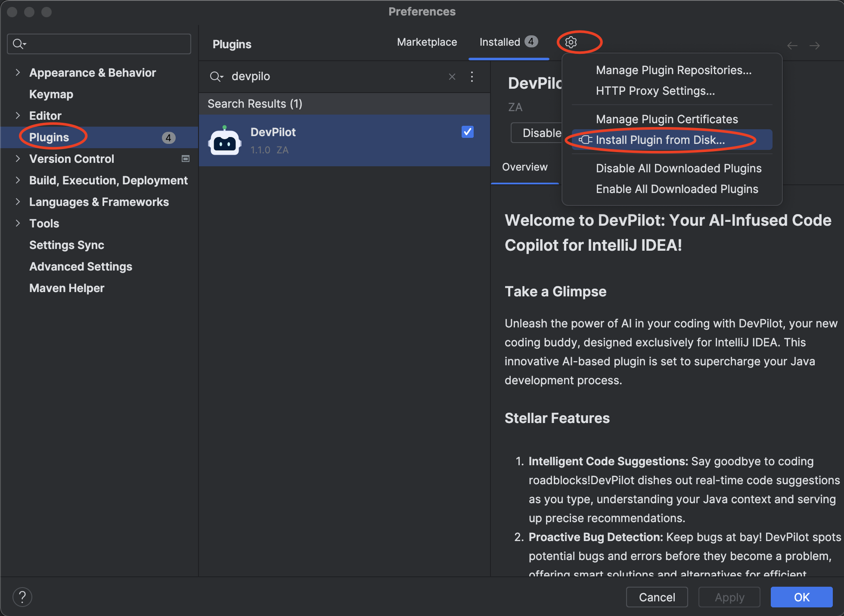Open the plugin search options three-dot menu

click(472, 77)
